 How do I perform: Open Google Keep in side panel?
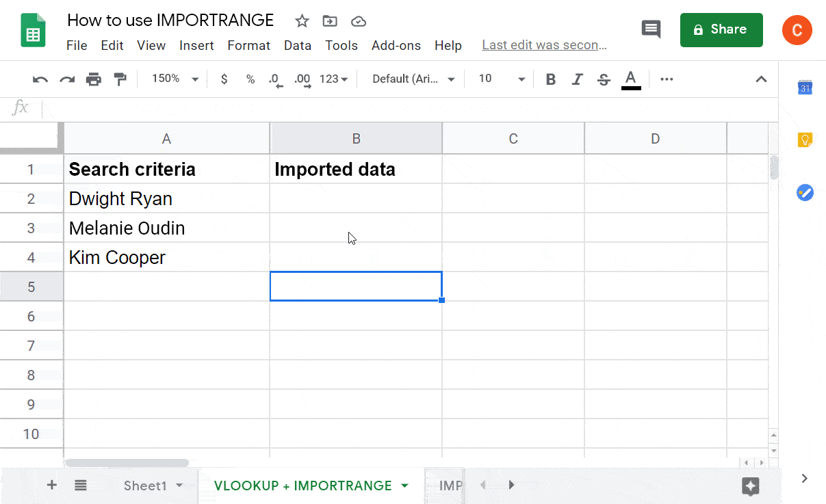[x=805, y=140]
